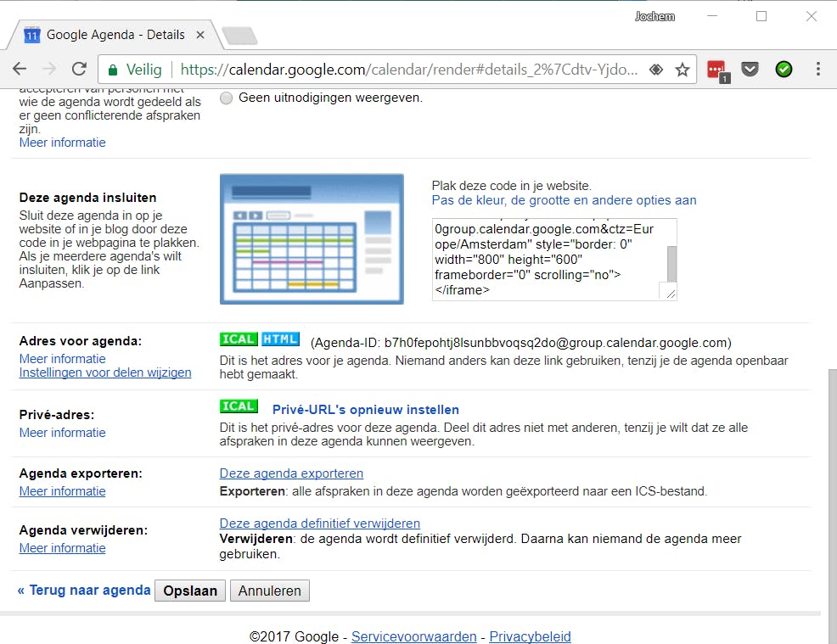Go back using the browser back arrow

pos(20,69)
